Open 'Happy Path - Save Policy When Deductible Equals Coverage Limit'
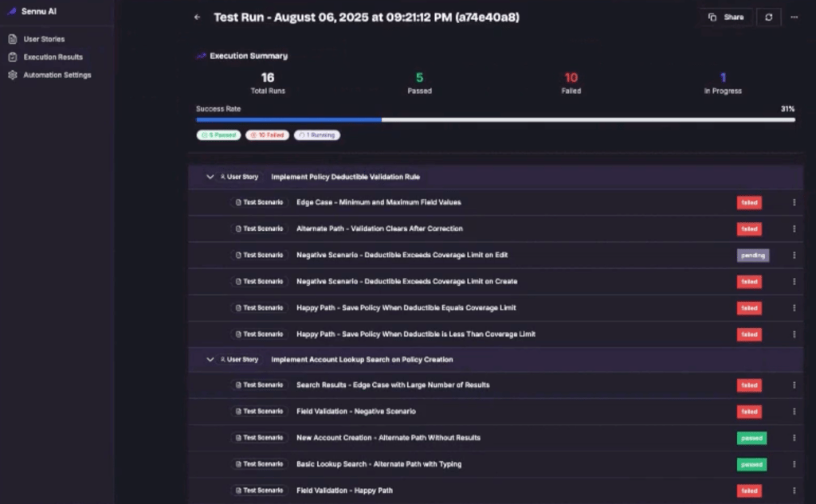The width and height of the screenshot is (816, 504). click(406, 308)
